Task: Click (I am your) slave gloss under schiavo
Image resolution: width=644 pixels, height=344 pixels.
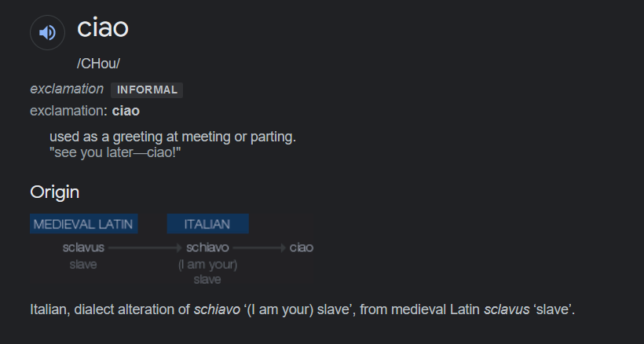Action: point(207,273)
